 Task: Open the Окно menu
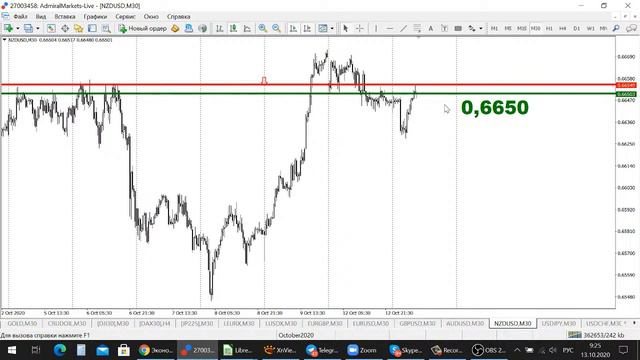pos(151,17)
